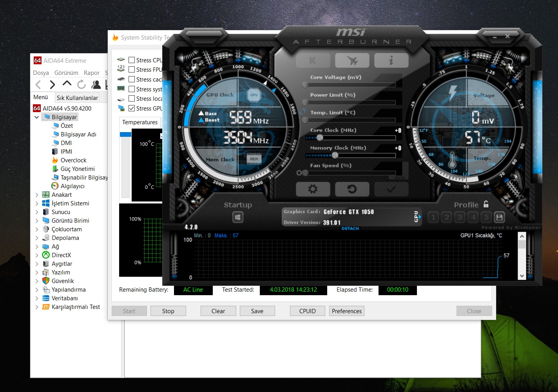Click the save profile floppy icon
Image resolution: width=558 pixels, height=392 pixels.
pyautogui.click(x=499, y=217)
